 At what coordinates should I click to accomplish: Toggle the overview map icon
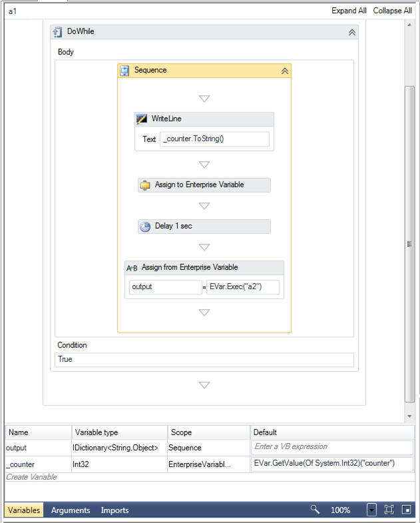[x=406, y=510]
